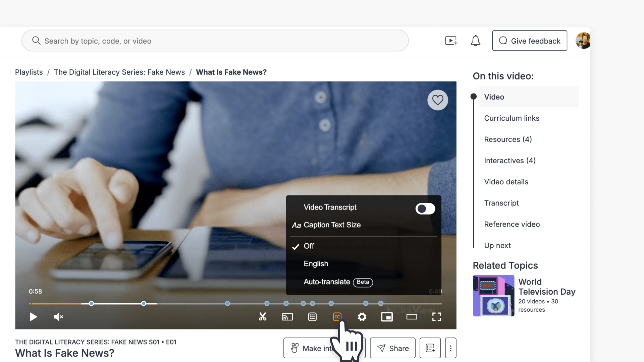Open user profile avatar

(583, 41)
